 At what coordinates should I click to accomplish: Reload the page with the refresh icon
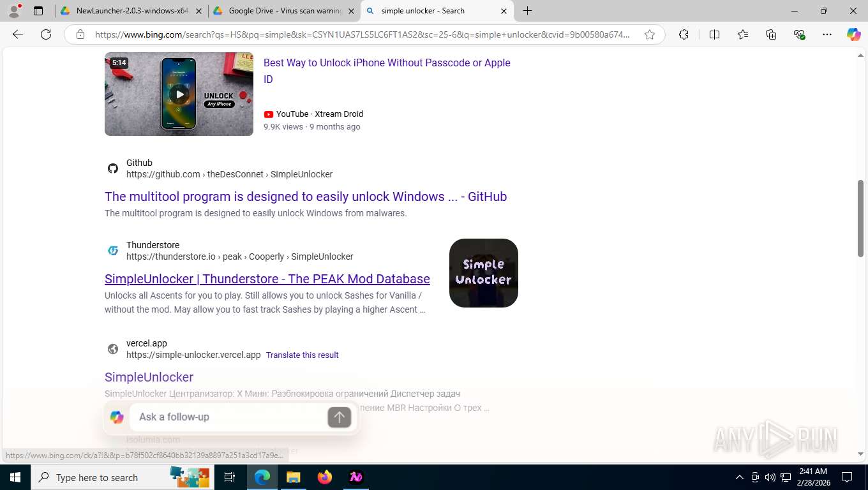pos(46,34)
